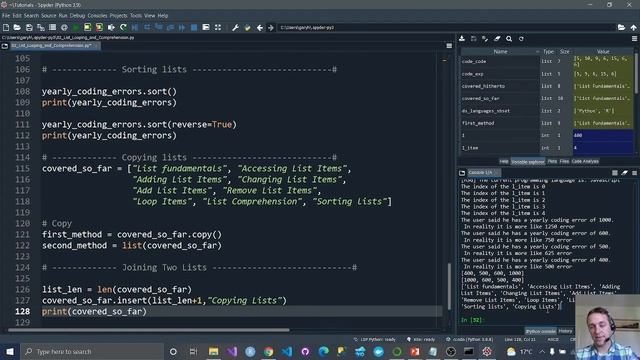Image resolution: width=640 pixels, height=360 pixels.
Task: Browse working directory folder icon
Action: [621, 27]
